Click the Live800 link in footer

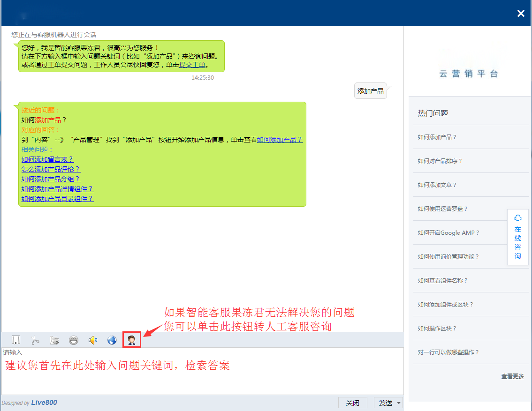click(x=44, y=403)
